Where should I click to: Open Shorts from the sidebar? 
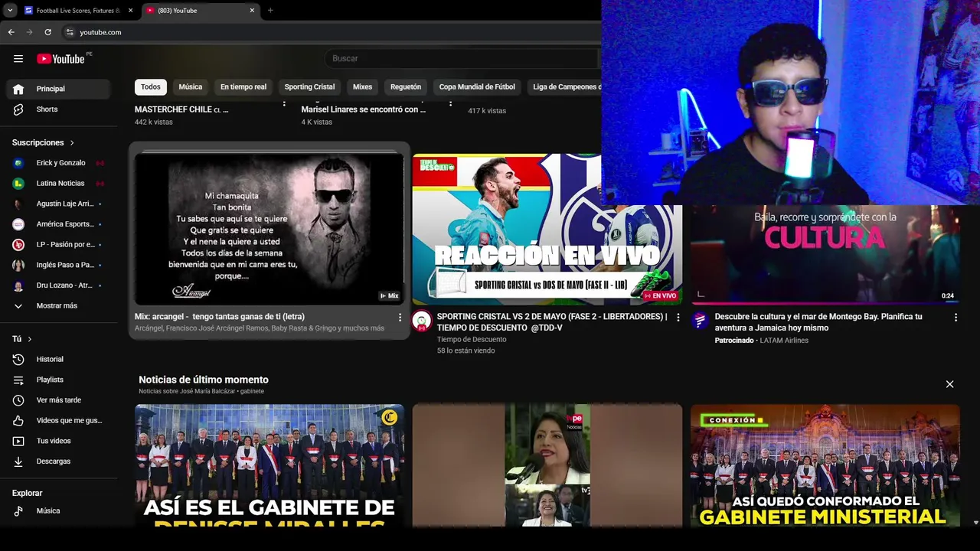[59, 109]
